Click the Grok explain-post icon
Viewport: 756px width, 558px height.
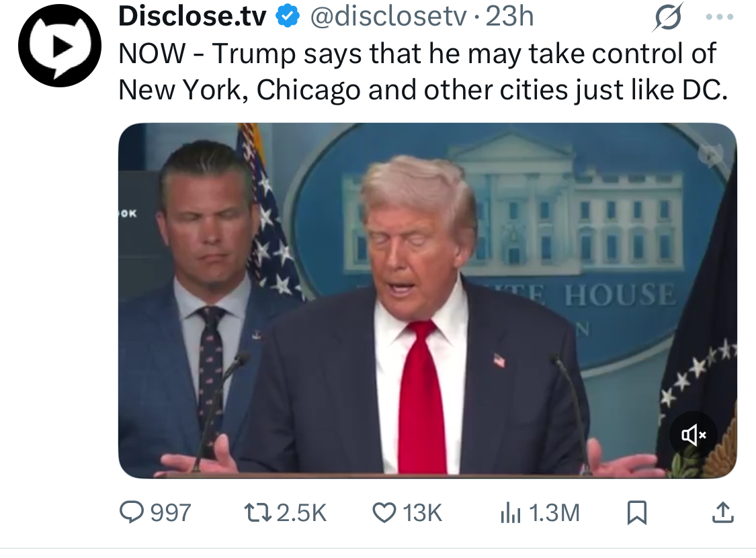click(668, 17)
